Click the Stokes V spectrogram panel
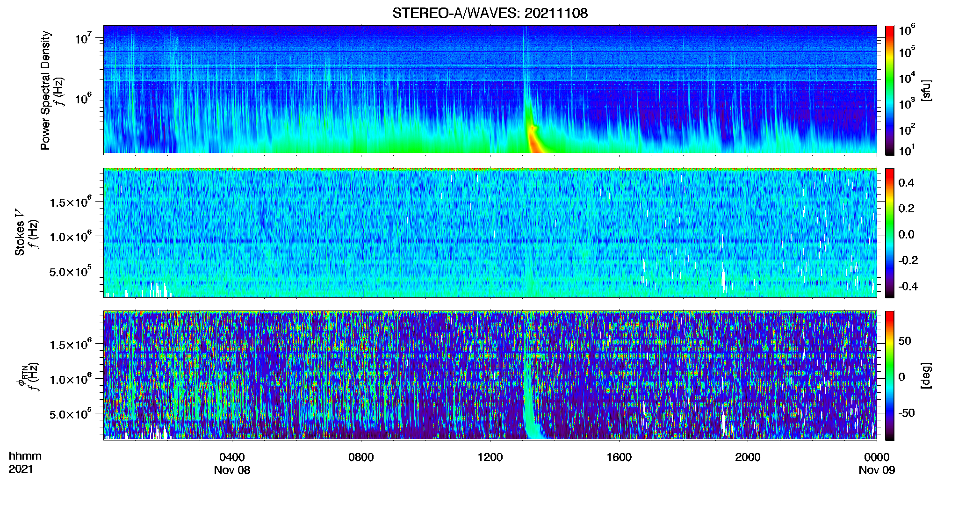Image resolution: width=980 pixels, height=505 pixels. coord(490,233)
